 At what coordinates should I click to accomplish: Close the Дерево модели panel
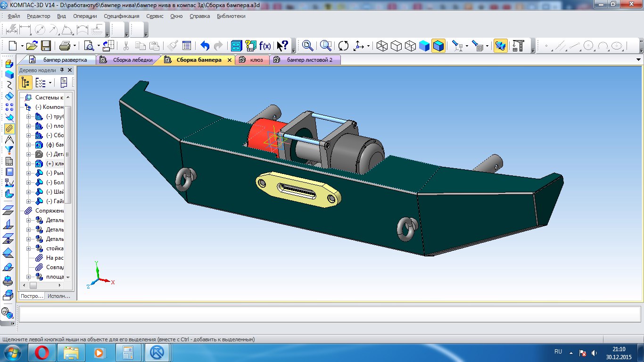click(70, 70)
